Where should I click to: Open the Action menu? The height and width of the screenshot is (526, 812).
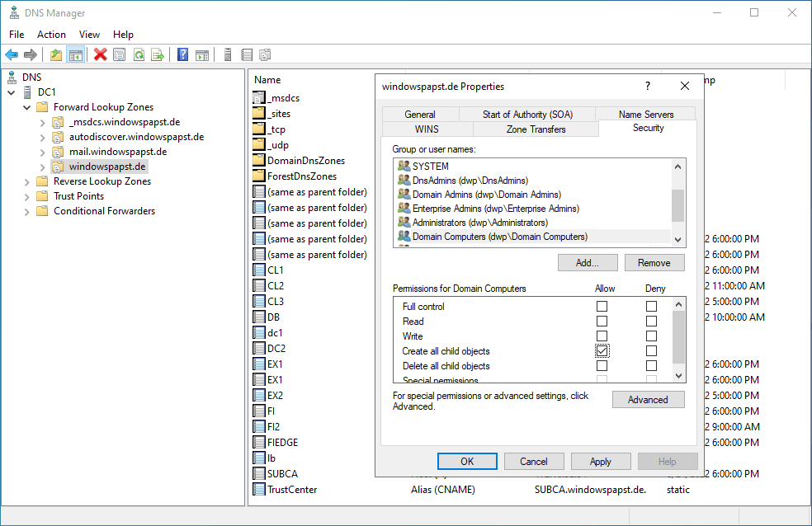pyautogui.click(x=51, y=35)
